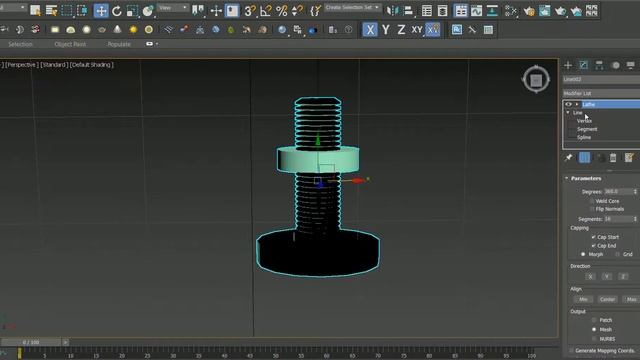Toggle Angle Snap icon

[x=266, y=11]
